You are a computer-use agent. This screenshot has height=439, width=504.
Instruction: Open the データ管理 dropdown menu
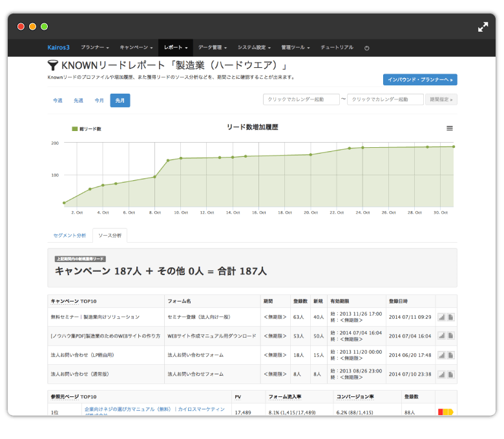[x=211, y=48]
